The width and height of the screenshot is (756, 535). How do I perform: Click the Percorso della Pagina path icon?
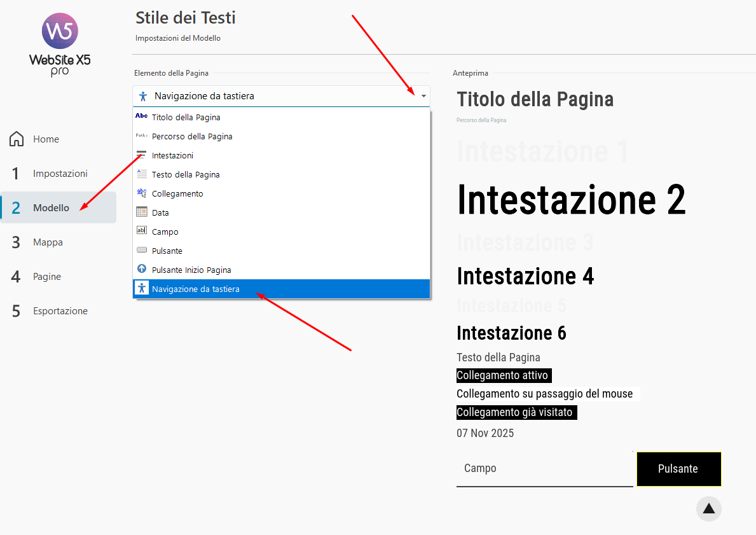click(x=141, y=136)
